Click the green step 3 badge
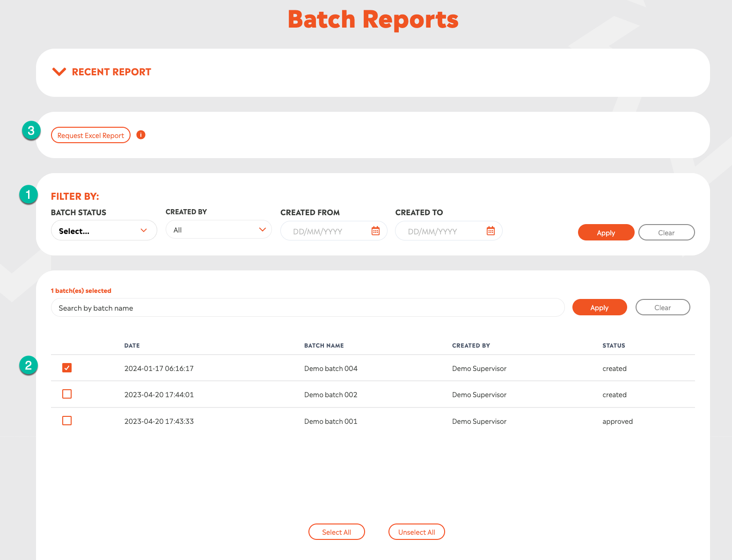The height and width of the screenshot is (560, 732). point(31,131)
